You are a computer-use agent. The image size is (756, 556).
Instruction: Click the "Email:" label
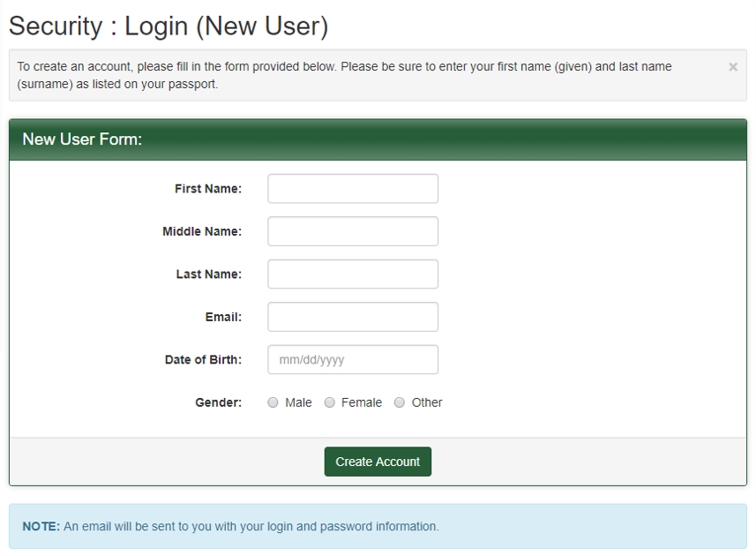point(223,317)
